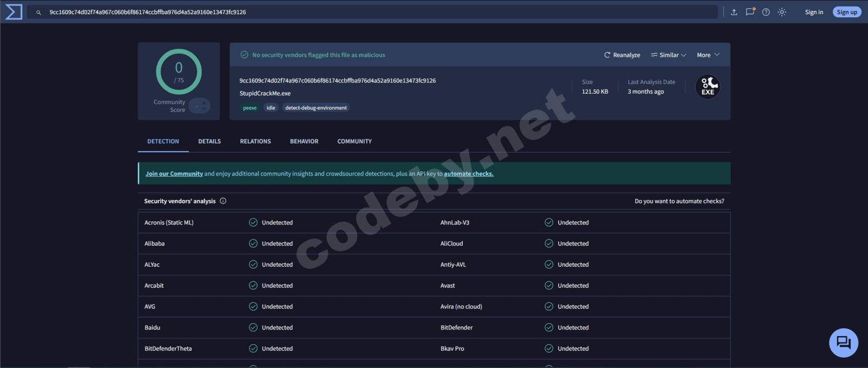Click Do you want to automate checks?

(679, 201)
